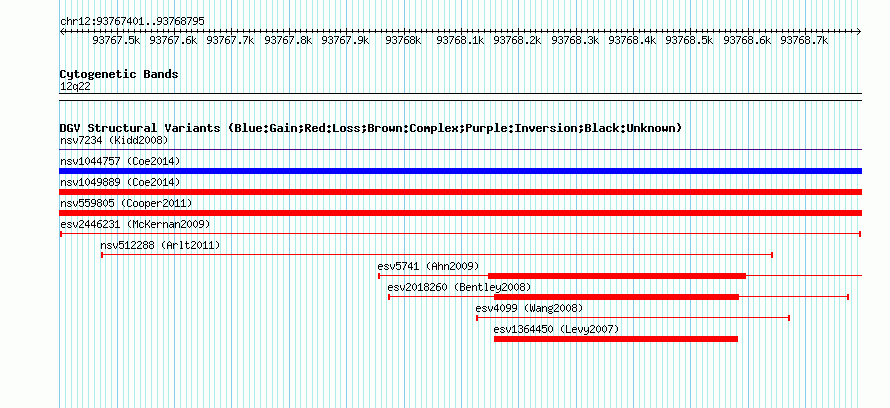Click the 93767.9k ruler tick label

345,40
